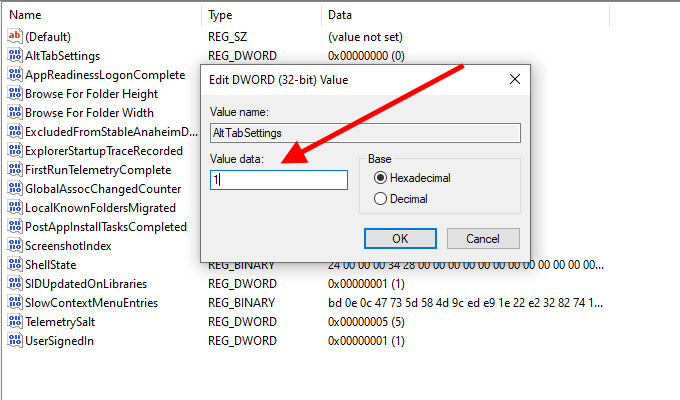Click REG_DWORD type in TelemetrySalt row

242,322
